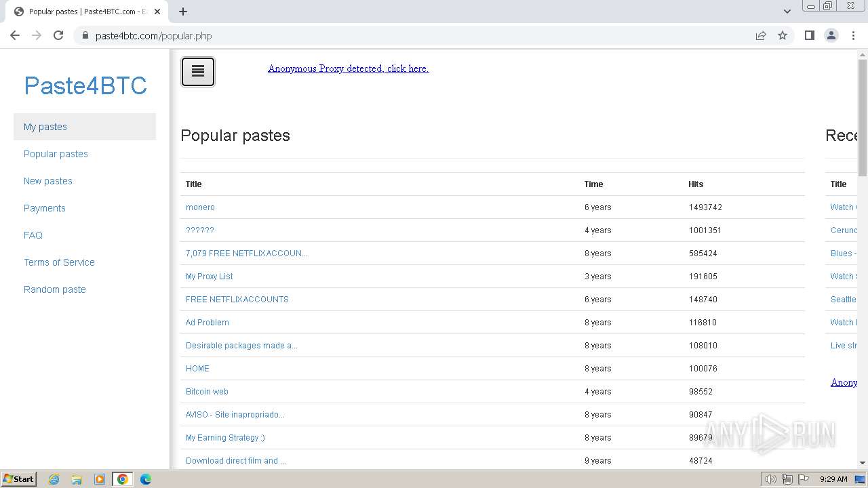Open Cerunc recent paste link
Image resolution: width=868 pixels, height=488 pixels.
tap(844, 230)
